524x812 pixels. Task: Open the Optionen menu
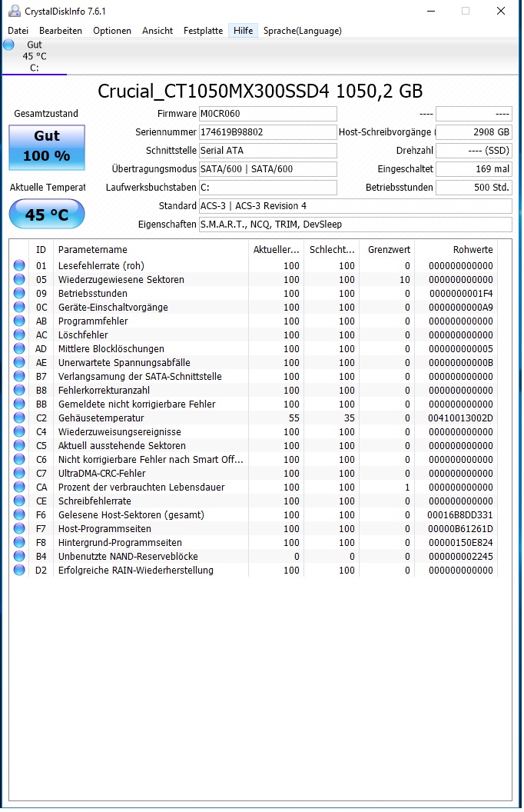point(112,31)
